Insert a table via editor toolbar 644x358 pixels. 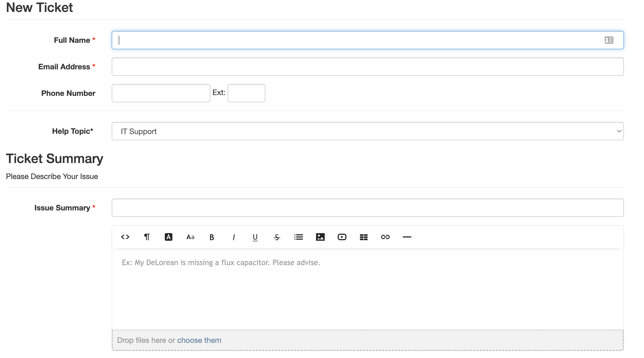coord(363,237)
